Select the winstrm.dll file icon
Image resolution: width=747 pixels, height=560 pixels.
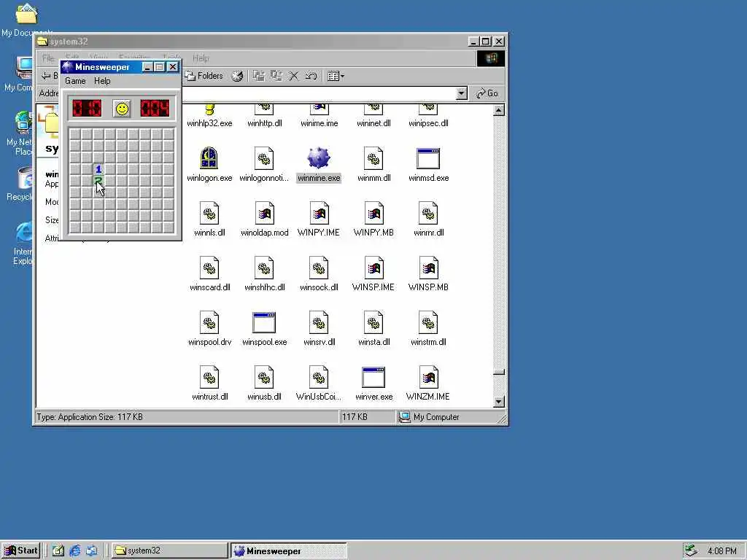click(x=427, y=322)
